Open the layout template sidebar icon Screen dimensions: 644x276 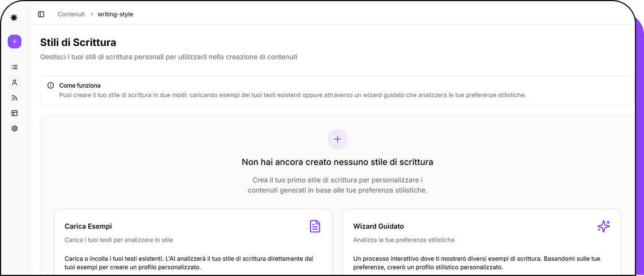click(15, 113)
